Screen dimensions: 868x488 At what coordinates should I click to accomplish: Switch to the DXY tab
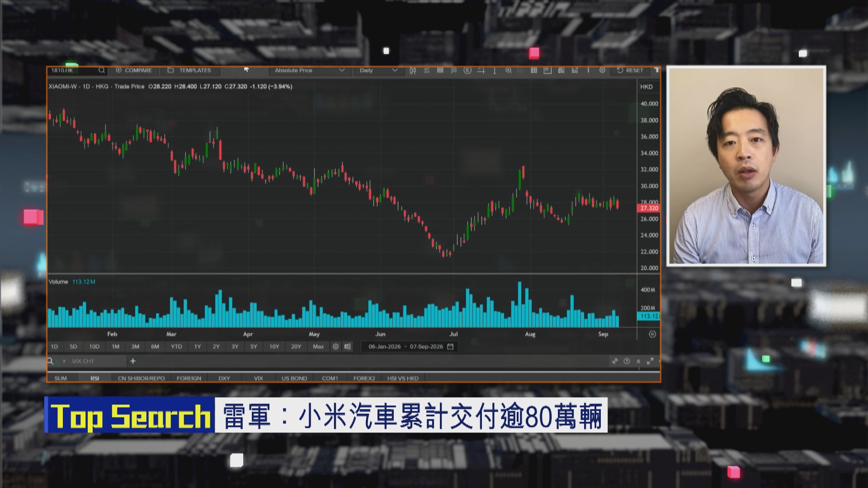point(224,378)
